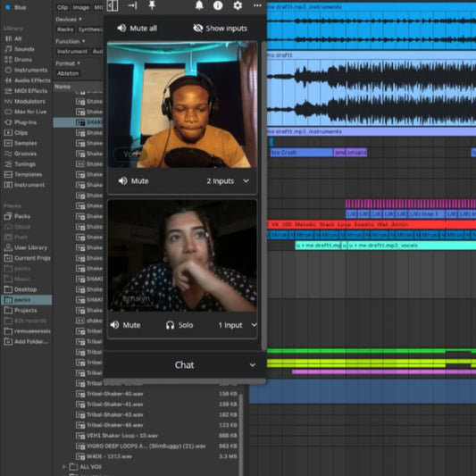This screenshot has width=476, height=476.
Task: Toggle Show inputs visibility
Action: [220, 29]
